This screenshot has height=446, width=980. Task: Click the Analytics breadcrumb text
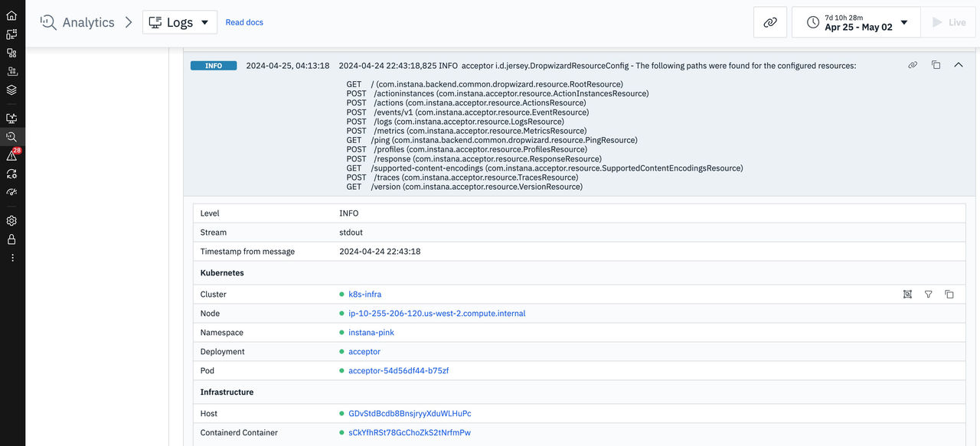(x=88, y=22)
